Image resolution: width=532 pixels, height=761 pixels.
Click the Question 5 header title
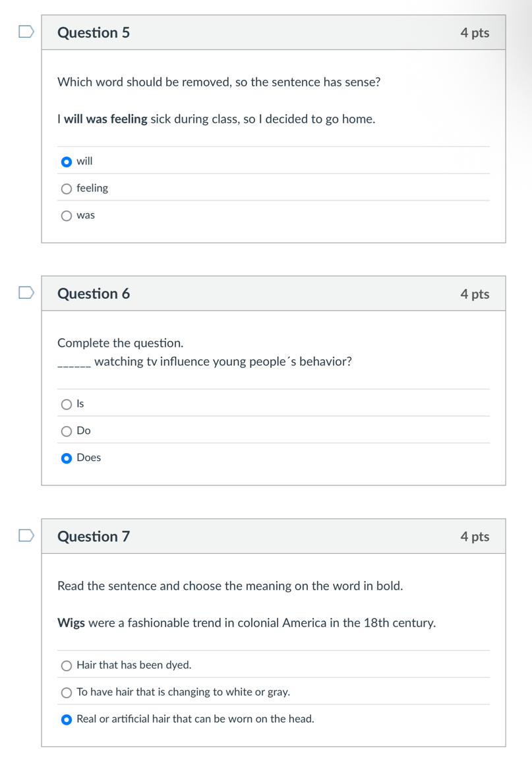(x=94, y=32)
